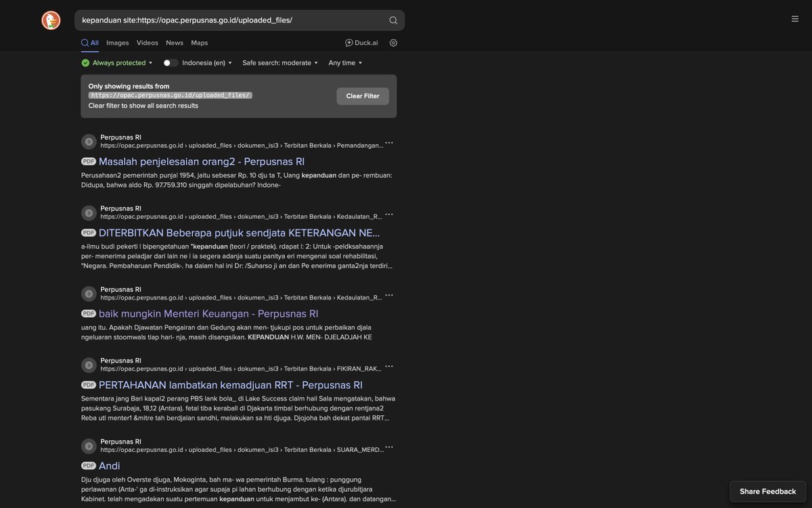Switch to Maps tab
Screen dimensions: 812x508
tap(200, 43)
